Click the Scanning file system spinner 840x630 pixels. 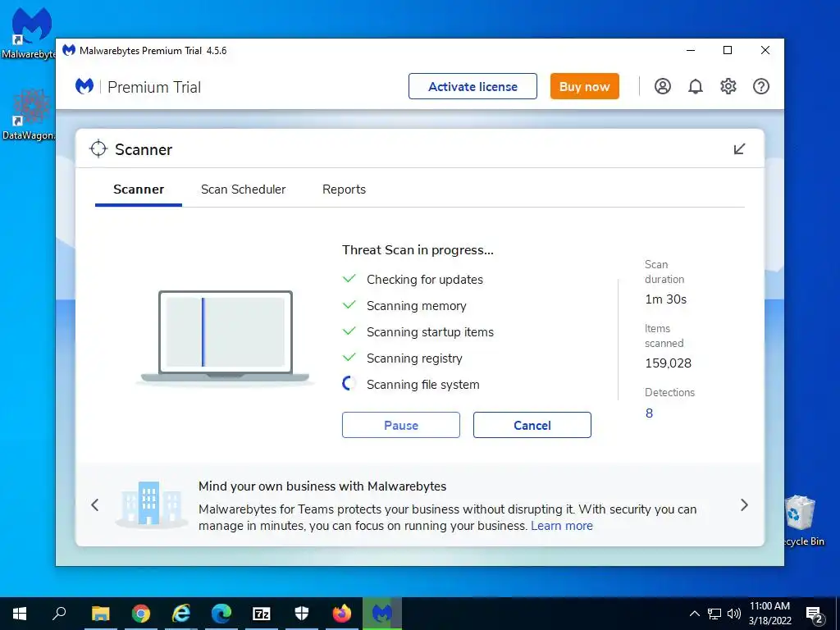349,384
